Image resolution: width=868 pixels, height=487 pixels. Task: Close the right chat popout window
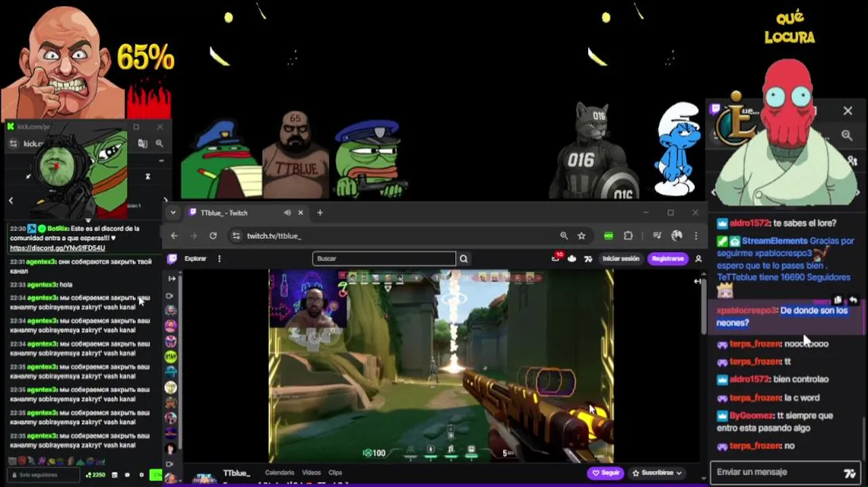click(848, 111)
